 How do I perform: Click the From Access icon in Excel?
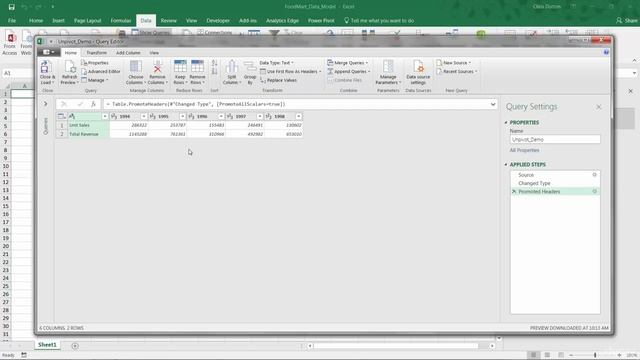click(10, 38)
